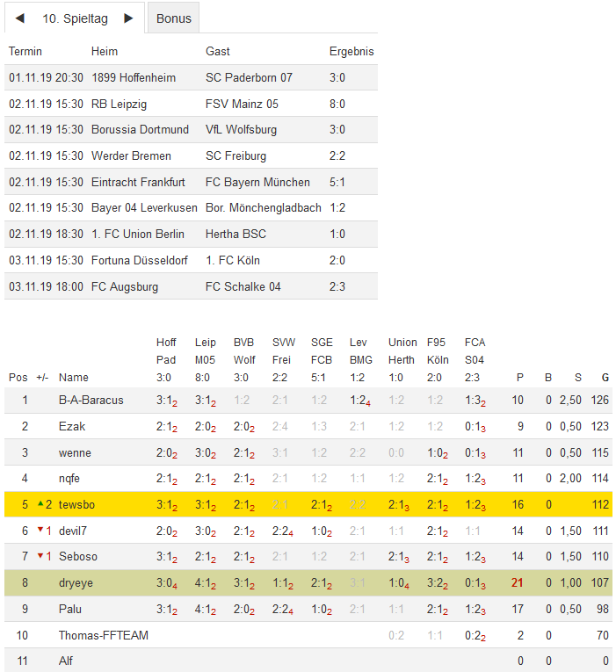
Task: Click the Hoff Pad match column header
Action: pos(166,351)
